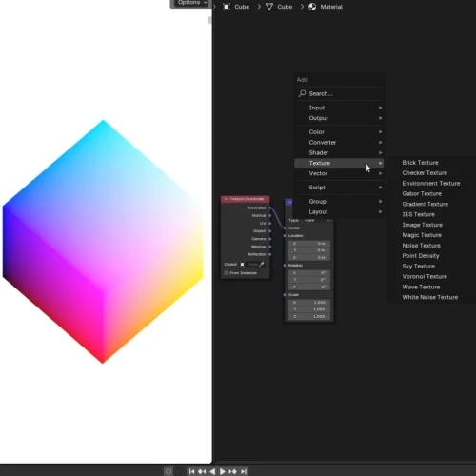The image size is (476, 476).
Task: Open the Shader submenu
Action: point(340,152)
